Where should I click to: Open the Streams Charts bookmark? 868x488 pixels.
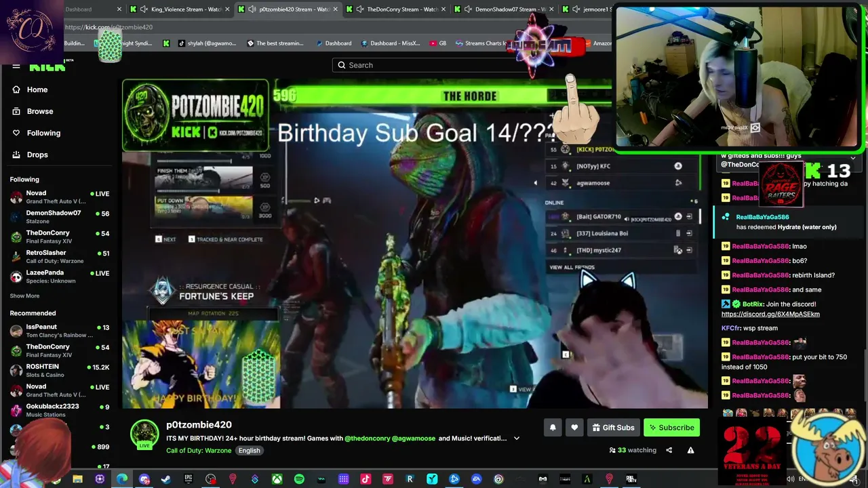coord(480,43)
